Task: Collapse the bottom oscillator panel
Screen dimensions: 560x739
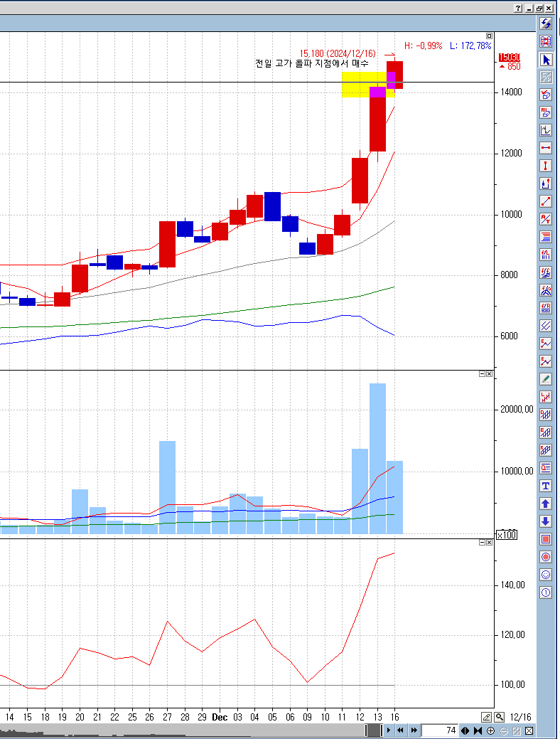Action: 482,542
